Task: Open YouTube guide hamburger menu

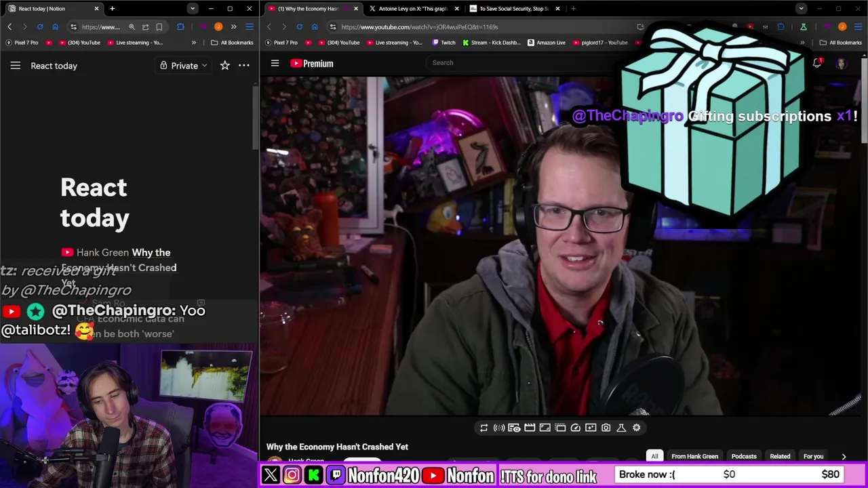Action: pyautogui.click(x=275, y=63)
